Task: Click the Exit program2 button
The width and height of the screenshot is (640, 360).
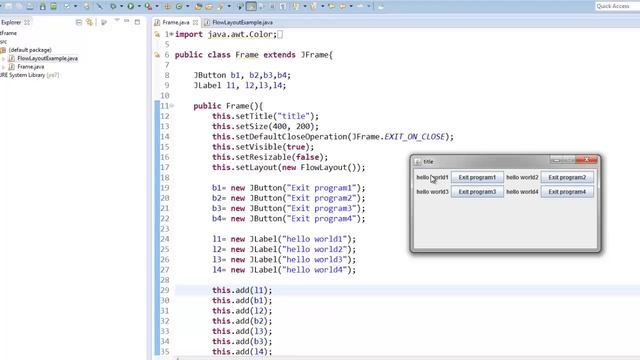Action: coord(567,178)
